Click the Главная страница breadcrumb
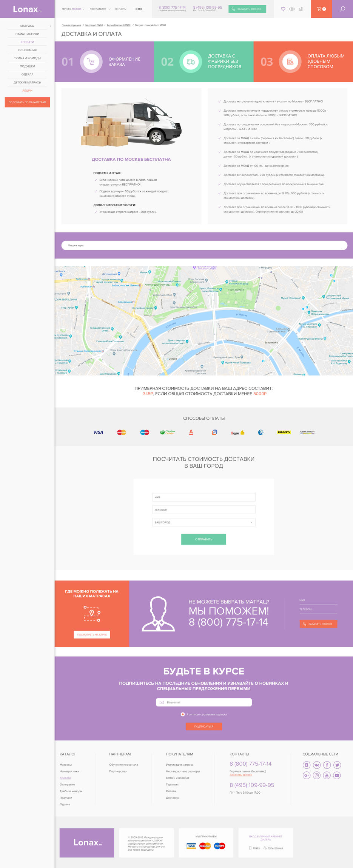The height and width of the screenshot is (868, 353). 71,25
